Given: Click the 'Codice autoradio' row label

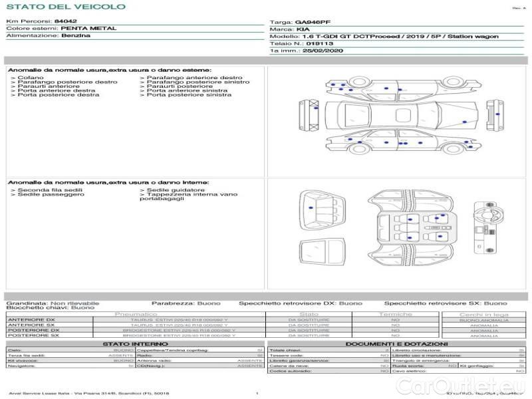Looking at the screenshot, I should pos(291,371).
